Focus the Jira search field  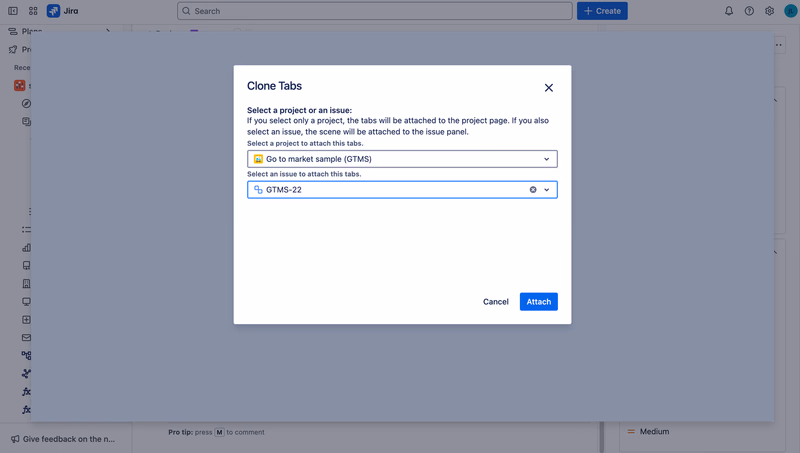point(374,11)
